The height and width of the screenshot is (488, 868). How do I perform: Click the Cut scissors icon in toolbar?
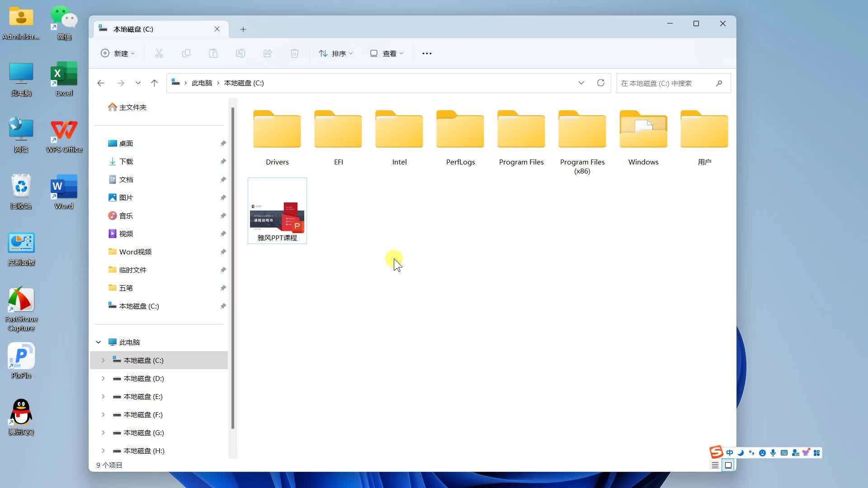pyautogui.click(x=159, y=53)
